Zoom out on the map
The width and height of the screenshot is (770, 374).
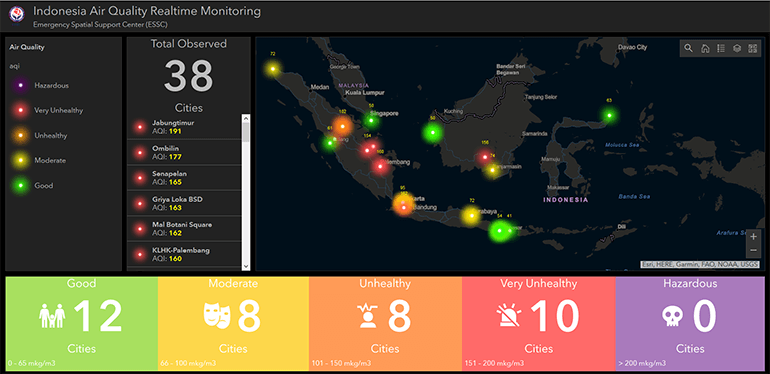(x=753, y=251)
